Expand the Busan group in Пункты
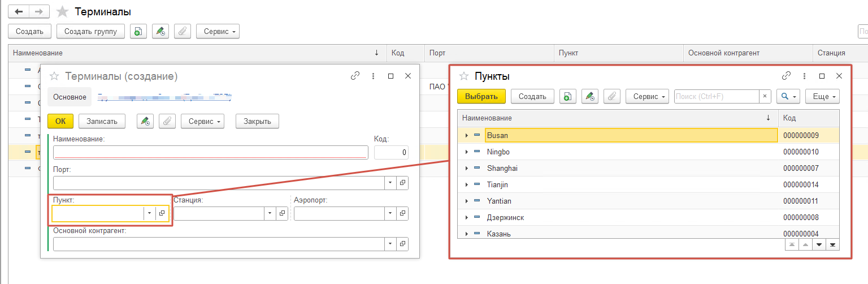 click(x=466, y=136)
